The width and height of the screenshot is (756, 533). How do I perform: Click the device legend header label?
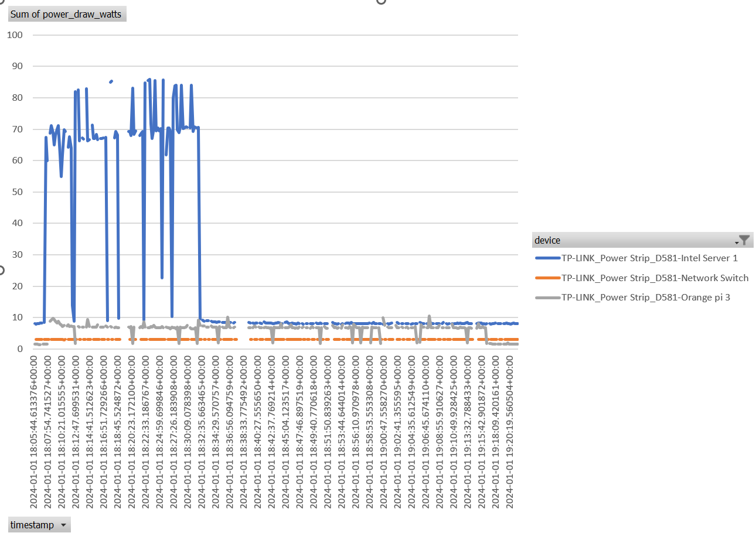coord(547,240)
